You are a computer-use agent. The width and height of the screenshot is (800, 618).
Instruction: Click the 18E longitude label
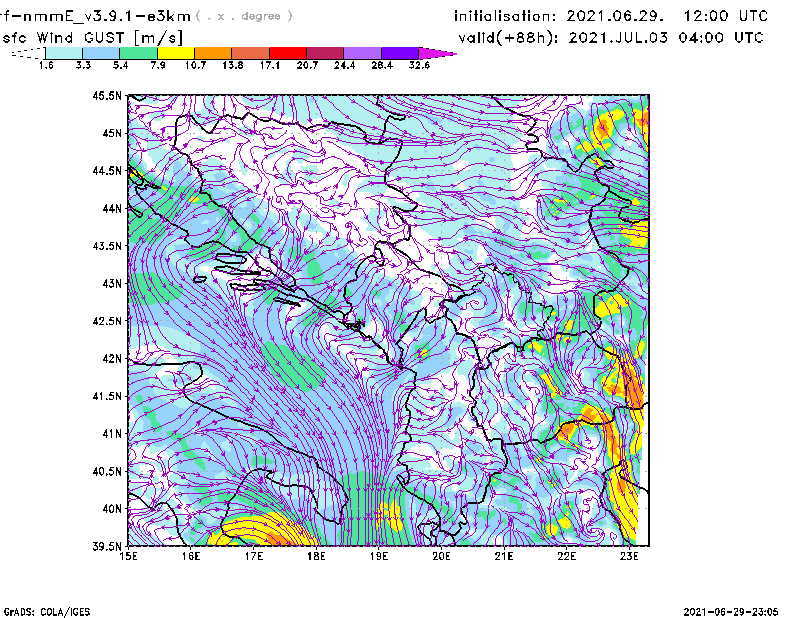316,556
